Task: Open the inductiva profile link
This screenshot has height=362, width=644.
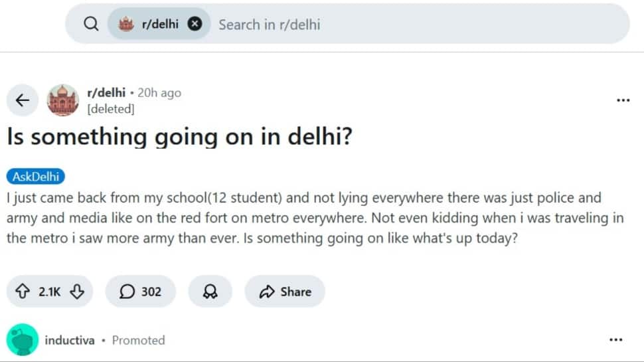Action: point(68,340)
